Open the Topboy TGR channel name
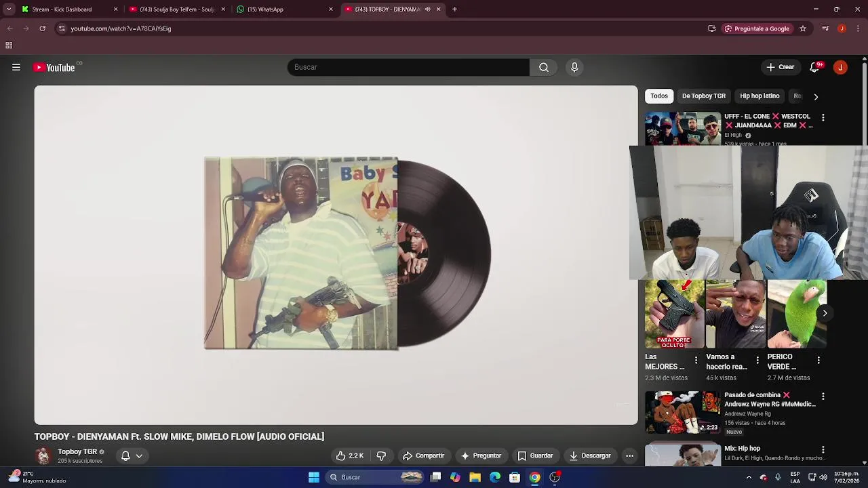This screenshot has height=488, width=868. tap(77, 451)
